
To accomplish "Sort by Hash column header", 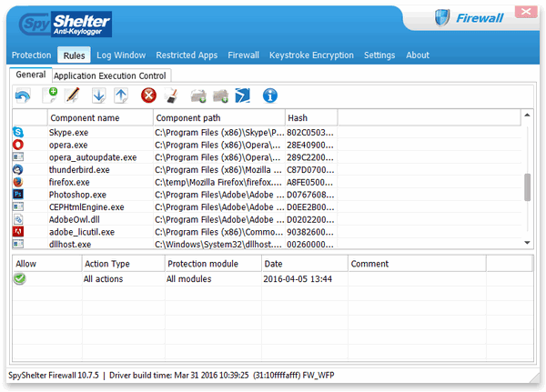I will [311, 117].
